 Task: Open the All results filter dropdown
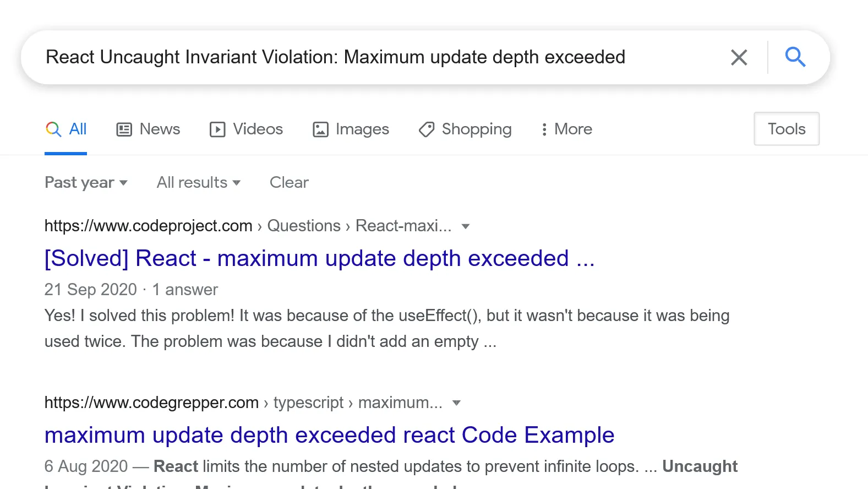point(199,182)
